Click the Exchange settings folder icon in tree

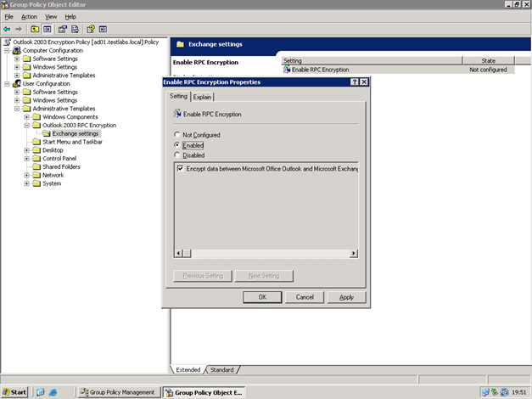[x=47, y=133]
